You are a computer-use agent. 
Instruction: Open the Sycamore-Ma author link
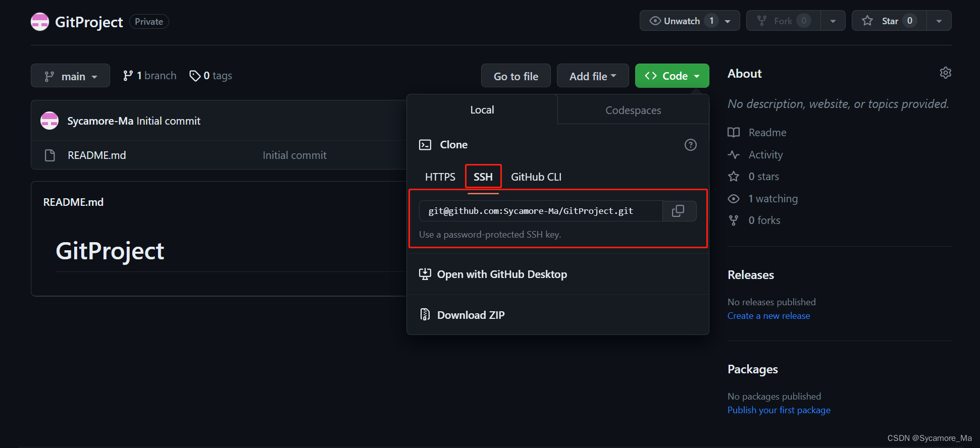click(100, 121)
